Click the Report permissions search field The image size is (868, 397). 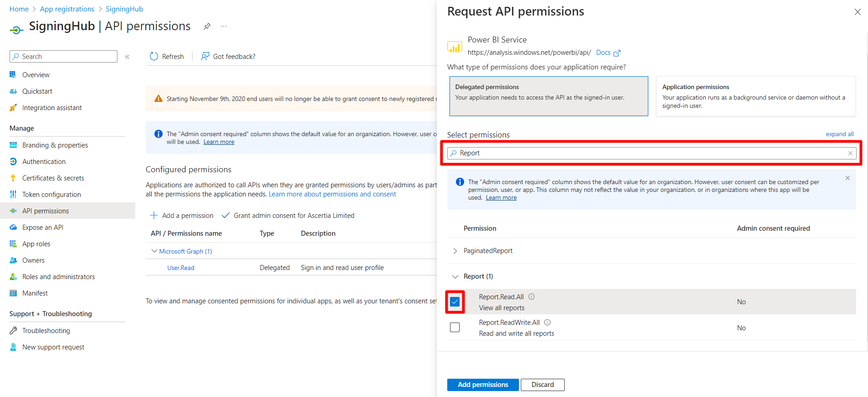point(651,153)
